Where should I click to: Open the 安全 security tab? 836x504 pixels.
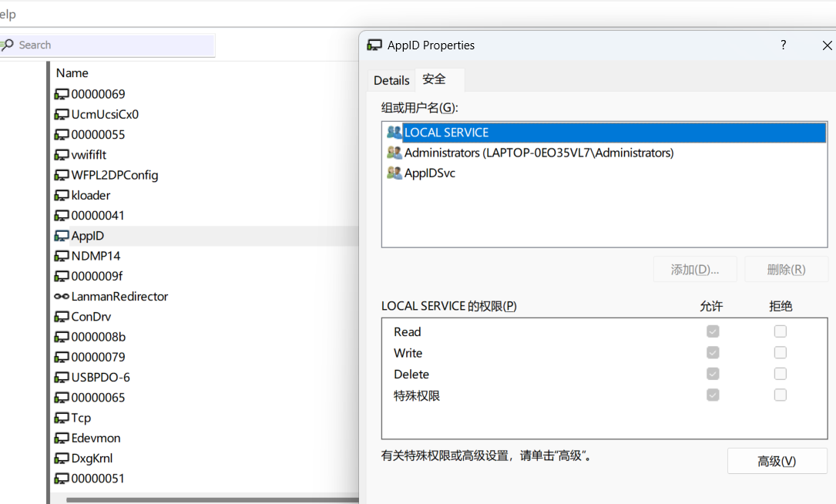click(435, 79)
